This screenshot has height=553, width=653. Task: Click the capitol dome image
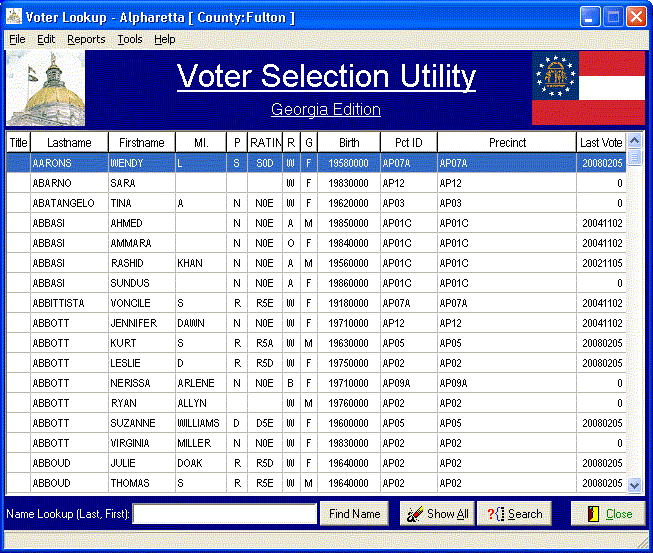pyautogui.click(x=45, y=88)
